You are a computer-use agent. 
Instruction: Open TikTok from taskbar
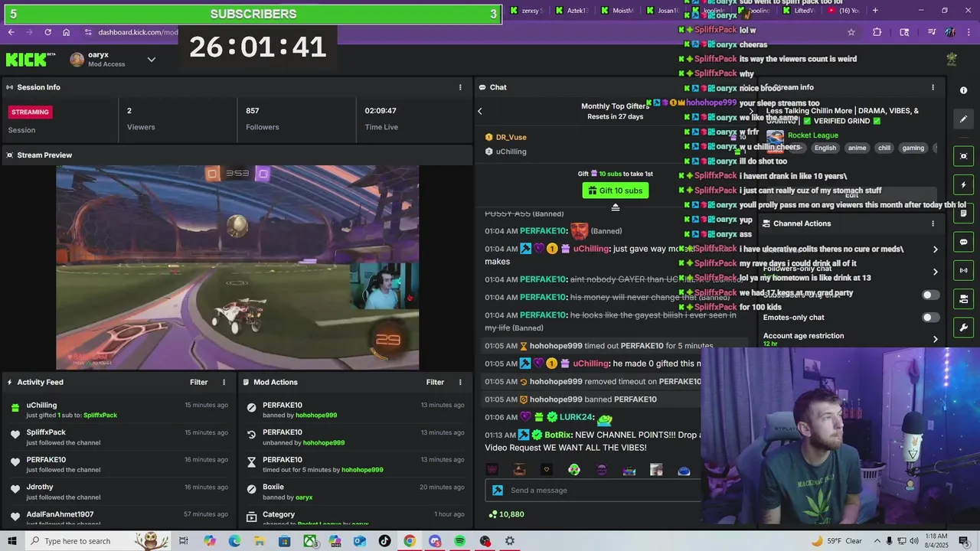point(384,541)
